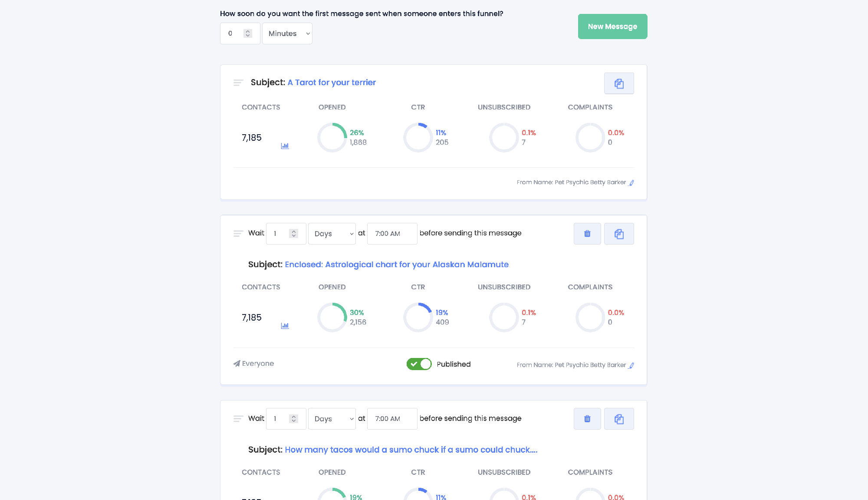Duplicate the sumo tacos message
The height and width of the screenshot is (500, 868).
point(619,419)
